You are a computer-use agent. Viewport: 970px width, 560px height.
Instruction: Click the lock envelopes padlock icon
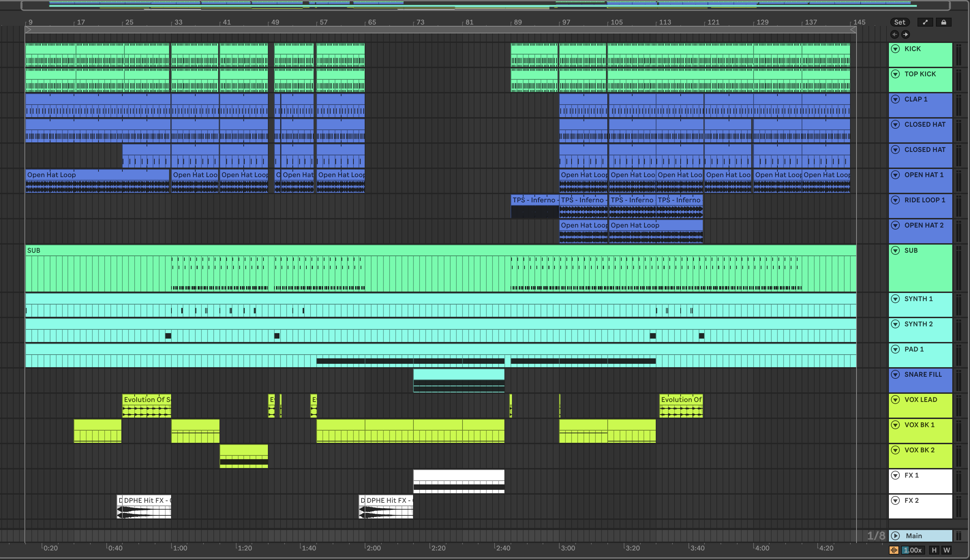[x=943, y=22]
